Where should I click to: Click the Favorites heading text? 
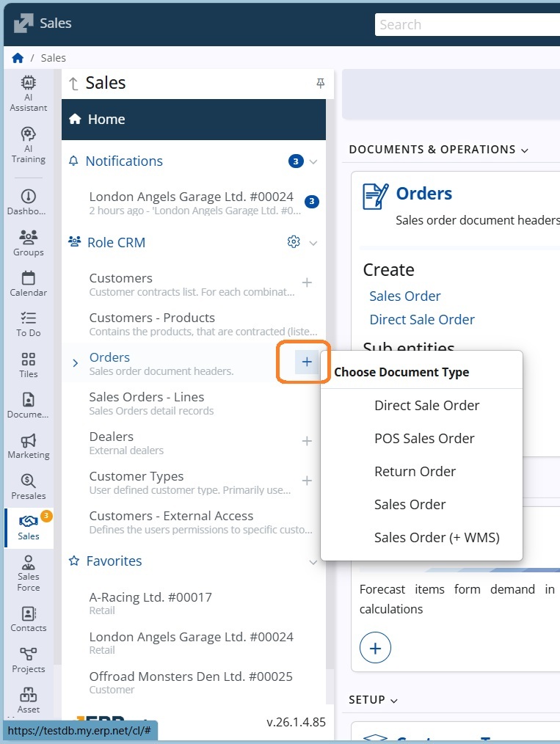tap(114, 561)
